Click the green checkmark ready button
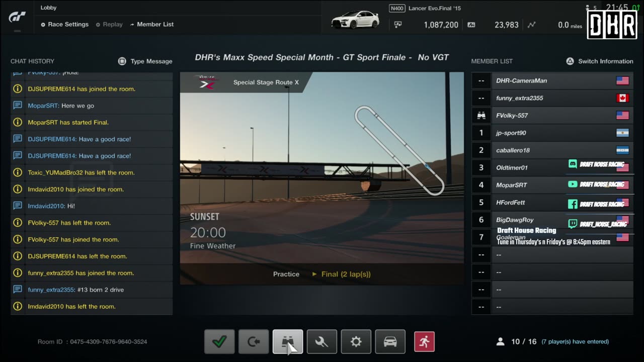Viewport: 644px width, 362px height. 219,342
